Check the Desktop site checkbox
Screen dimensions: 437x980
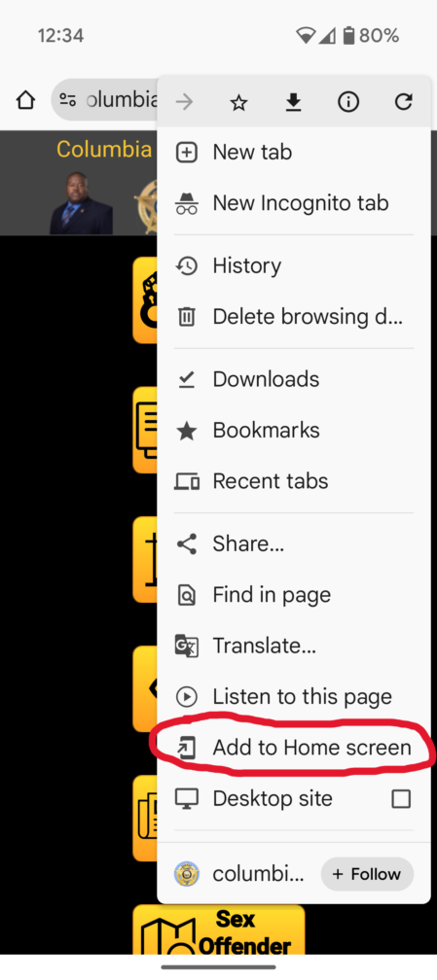401,799
